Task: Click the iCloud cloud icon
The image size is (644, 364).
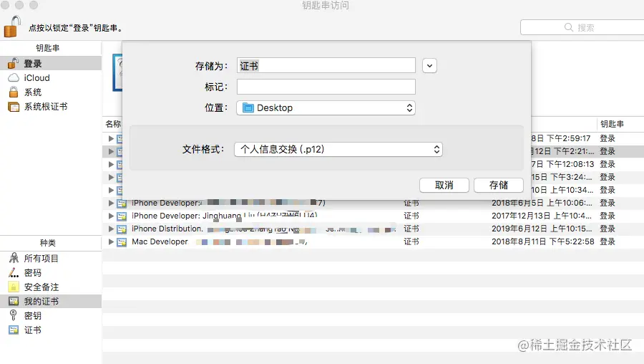Action: 14,77
